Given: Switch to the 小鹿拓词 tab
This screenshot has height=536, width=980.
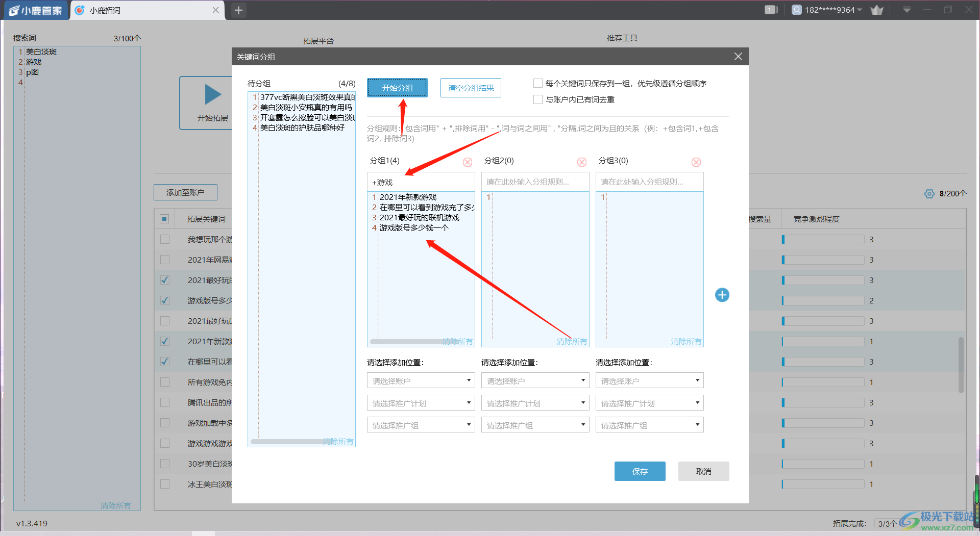Looking at the screenshot, I should pyautogui.click(x=148, y=10).
